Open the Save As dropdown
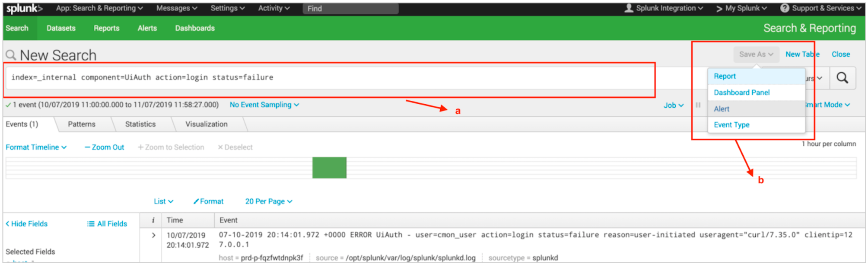Image resolution: width=868 pixels, height=265 pixels. [x=756, y=54]
